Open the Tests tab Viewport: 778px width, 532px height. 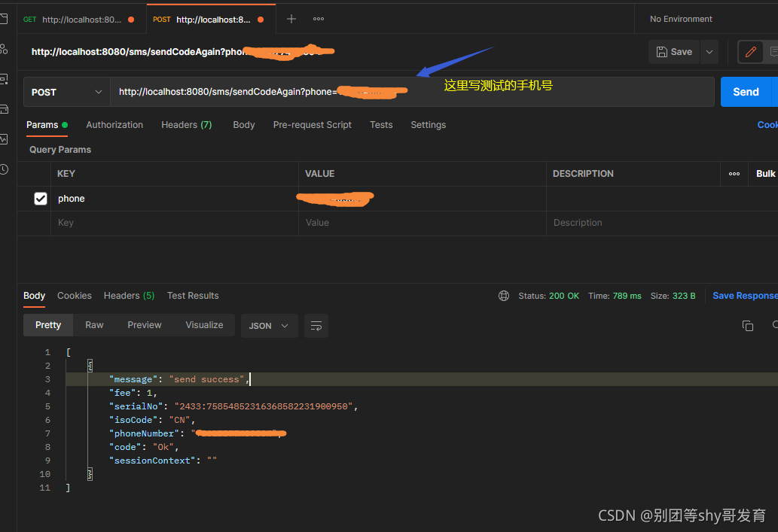[381, 125]
